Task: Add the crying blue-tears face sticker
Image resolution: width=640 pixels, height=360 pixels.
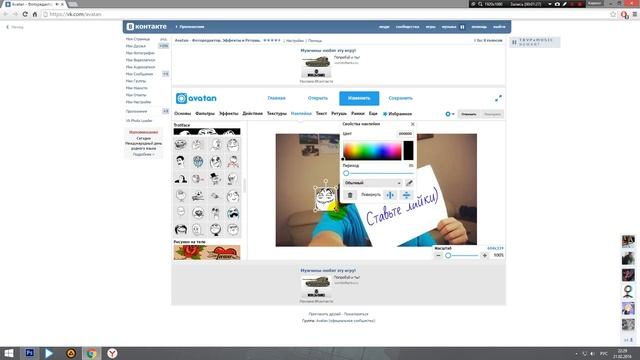Action: (233, 213)
